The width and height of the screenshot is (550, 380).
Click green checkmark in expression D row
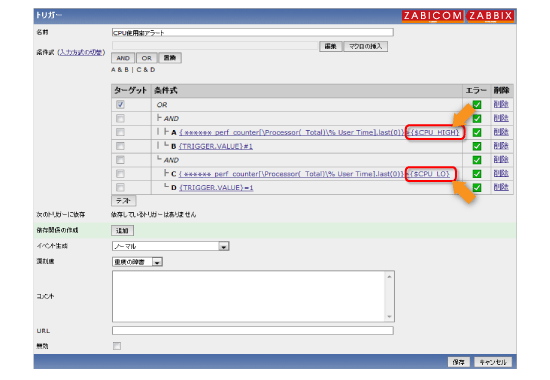(x=477, y=187)
